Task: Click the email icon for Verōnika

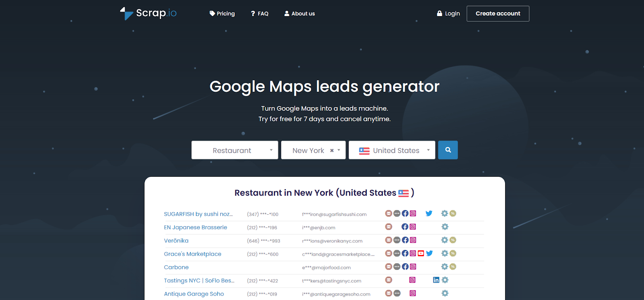Action: (388, 240)
